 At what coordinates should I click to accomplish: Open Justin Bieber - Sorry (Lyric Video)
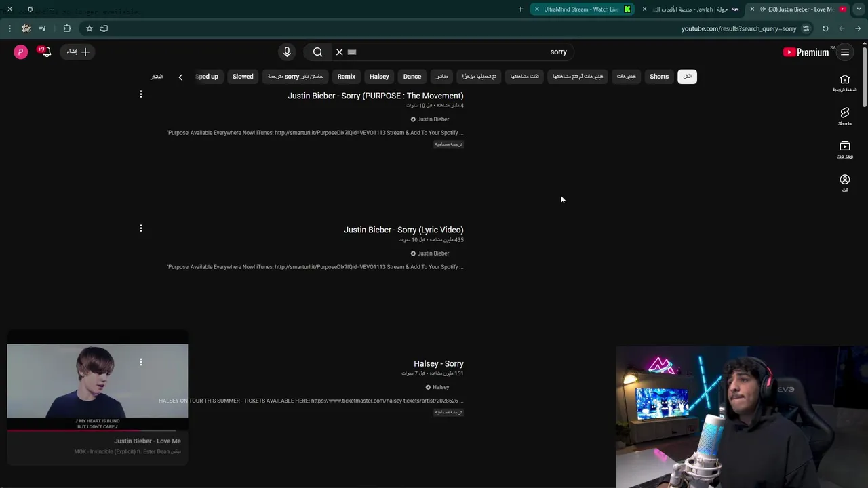tap(403, 230)
